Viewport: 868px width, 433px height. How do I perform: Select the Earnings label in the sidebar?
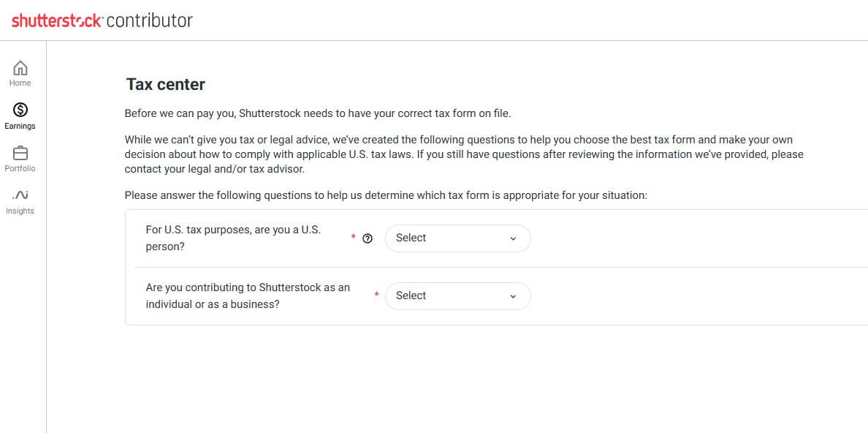[x=20, y=126]
